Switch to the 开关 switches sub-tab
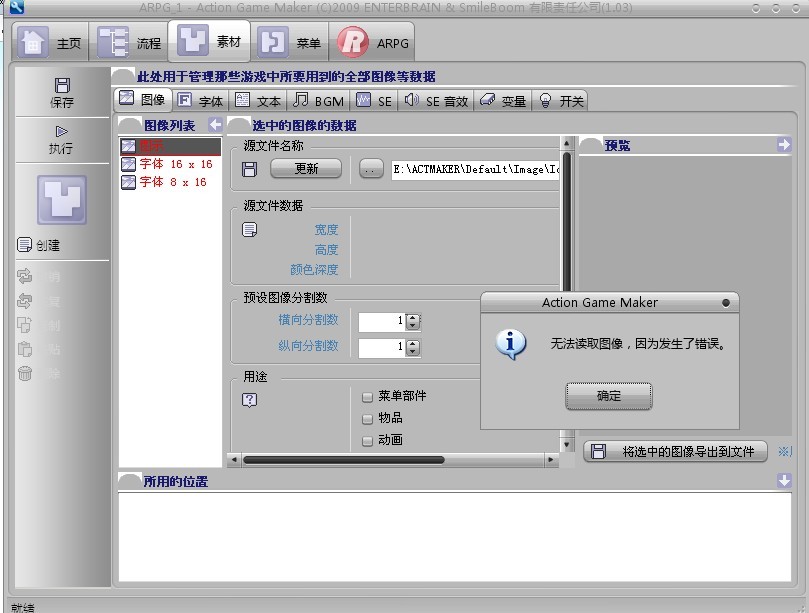 (x=561, y=101)
